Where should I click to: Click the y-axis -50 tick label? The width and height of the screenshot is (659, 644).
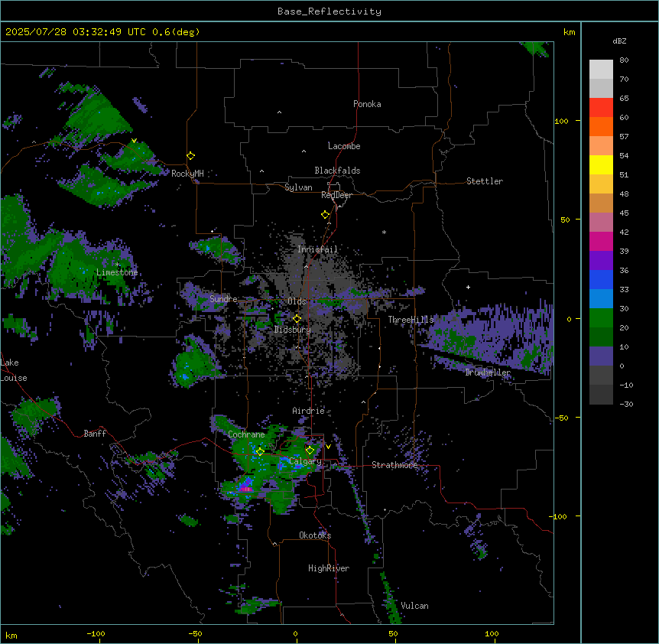coord(561,418)
